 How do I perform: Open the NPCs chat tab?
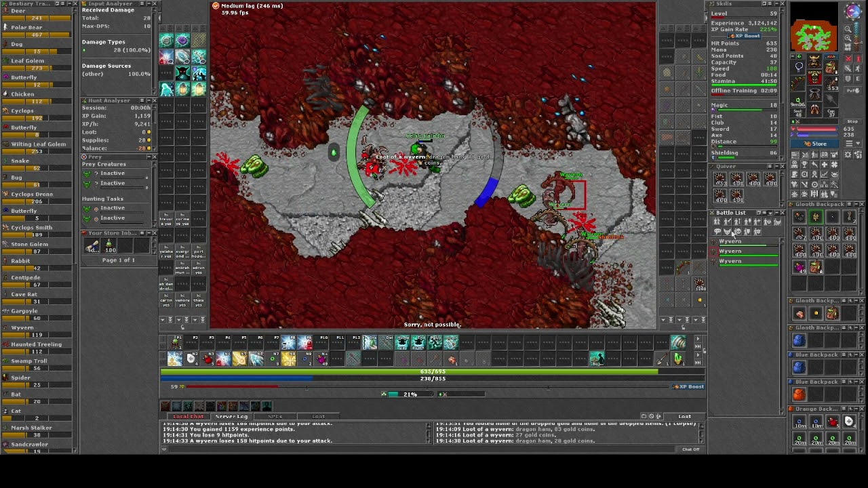275,416
